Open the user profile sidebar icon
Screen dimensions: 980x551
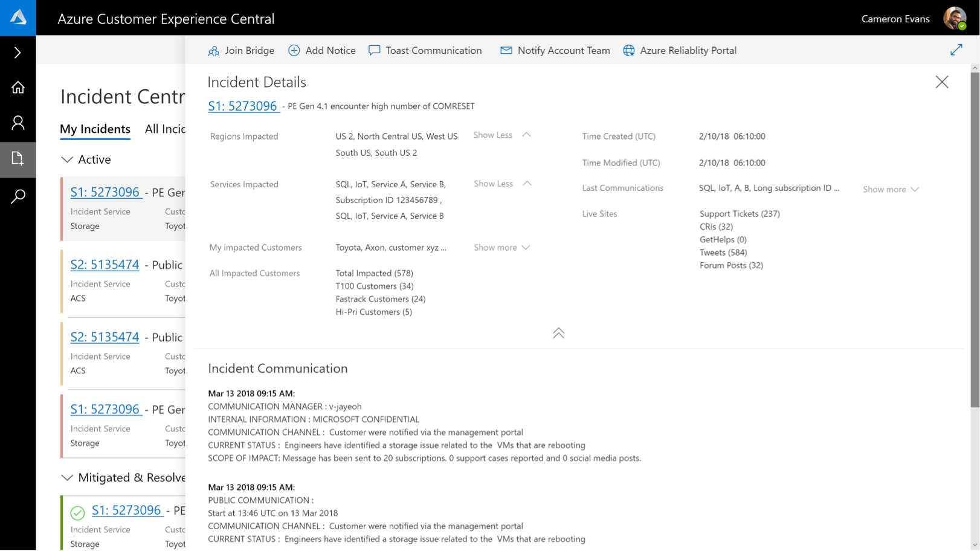[18, 123]
